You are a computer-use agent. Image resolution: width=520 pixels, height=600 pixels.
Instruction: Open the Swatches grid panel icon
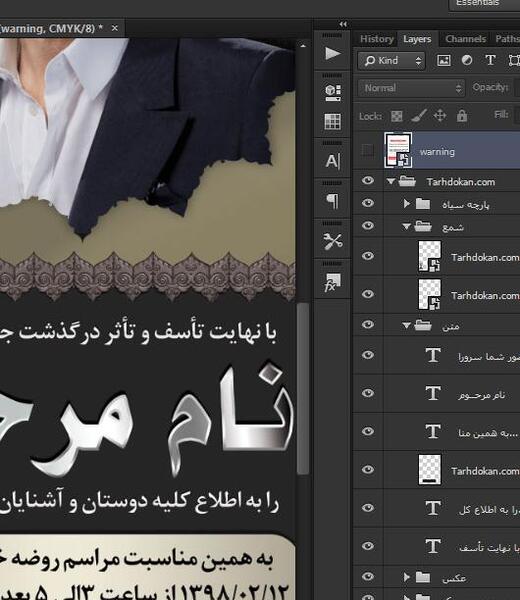[x=333, y=122]
